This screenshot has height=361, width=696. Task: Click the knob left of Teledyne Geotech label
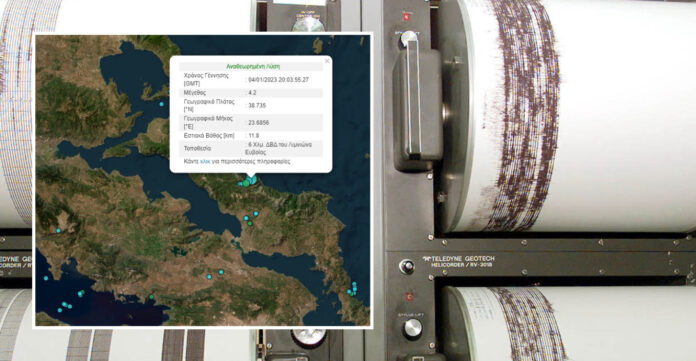pyautogui.click(x=407, y=266)
